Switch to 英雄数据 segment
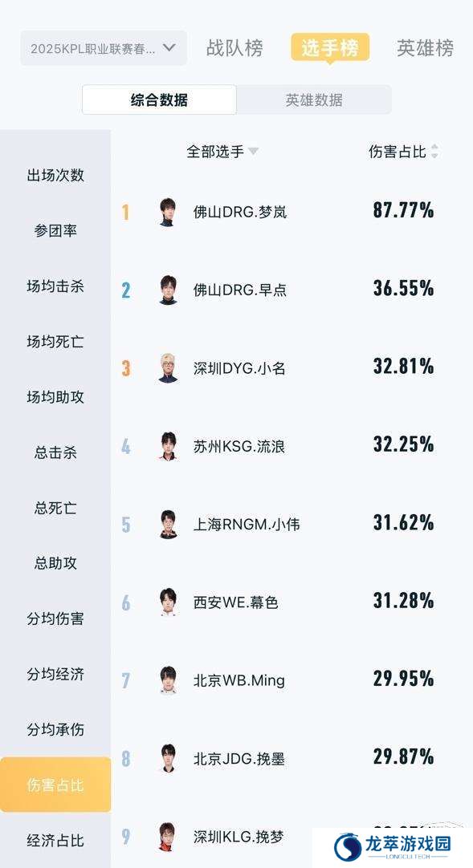This screenshot has height=868, width=473. [x=314, y=99]
